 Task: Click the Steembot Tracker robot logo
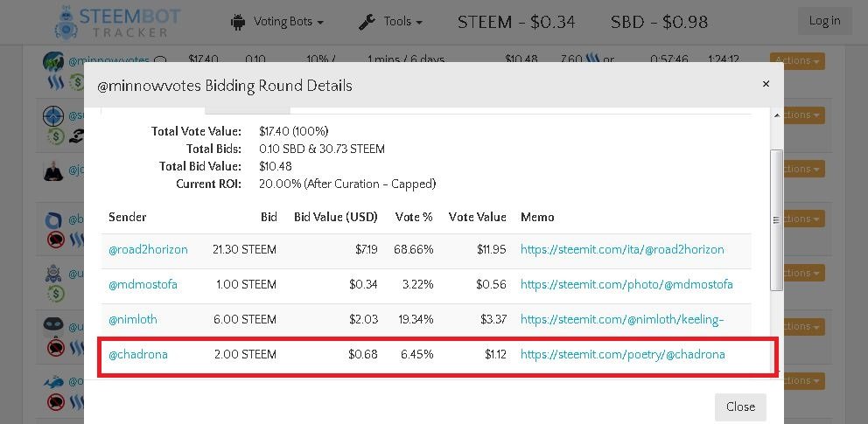[x=66, y=22]
